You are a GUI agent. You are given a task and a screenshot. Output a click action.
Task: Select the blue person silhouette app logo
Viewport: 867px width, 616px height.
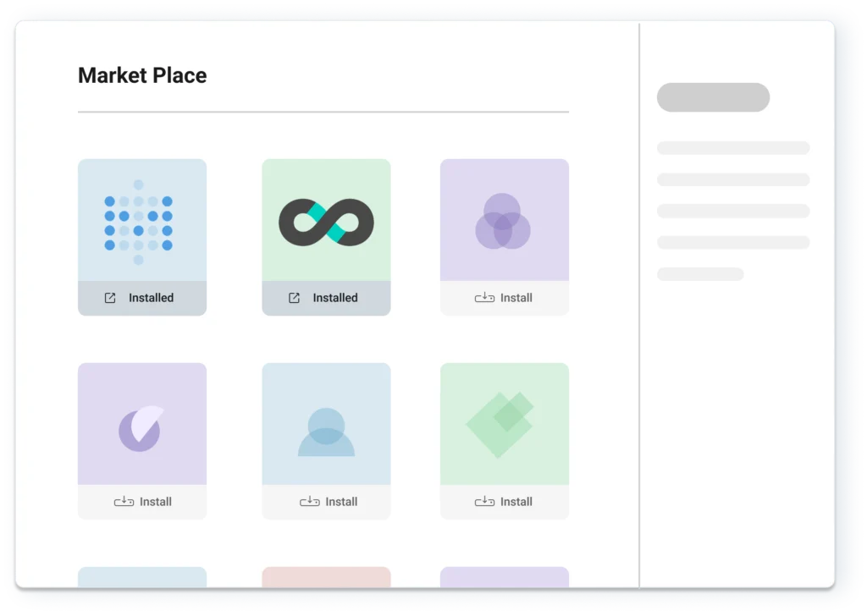pos(326,432)
